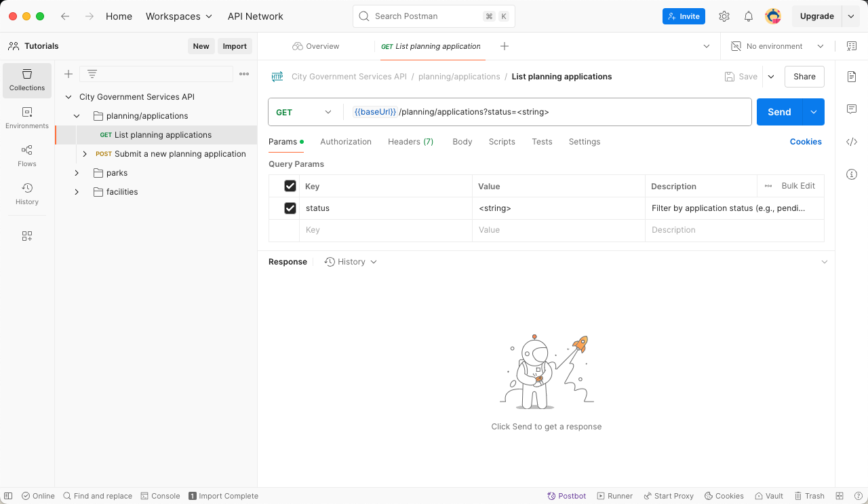Image resolution: width=868 pixels, height=504 pixels.
Task: Open the Flows sidebar panel
Action: pos(27,156)
